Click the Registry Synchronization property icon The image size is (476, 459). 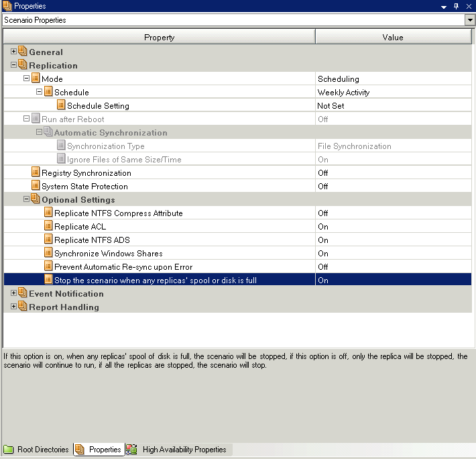36,172
